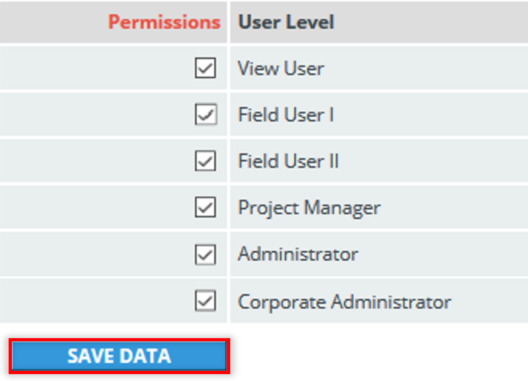Click the SAVE DATA button
The image size is (528, 381).
tap(119, 356)
